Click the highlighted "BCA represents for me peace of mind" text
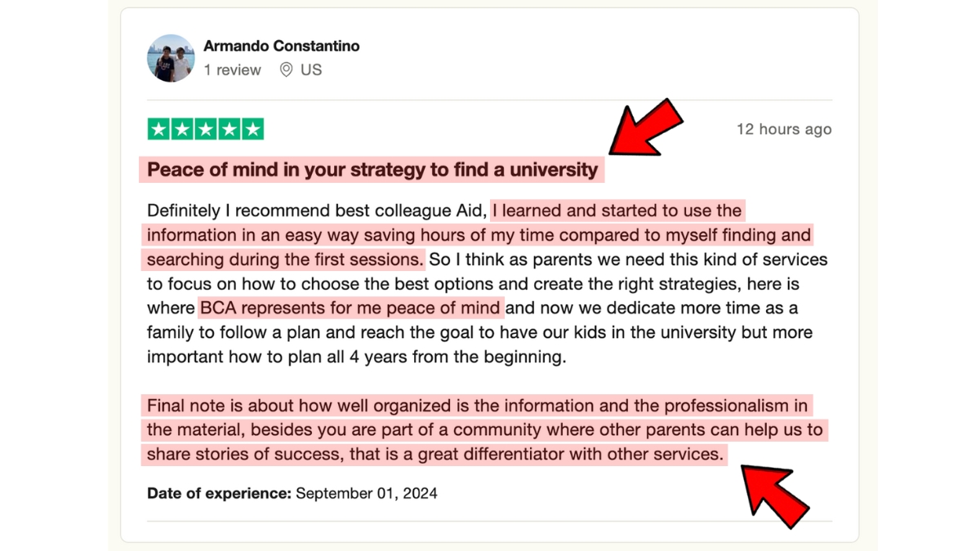The image size is (980, 551). (350, 309)
